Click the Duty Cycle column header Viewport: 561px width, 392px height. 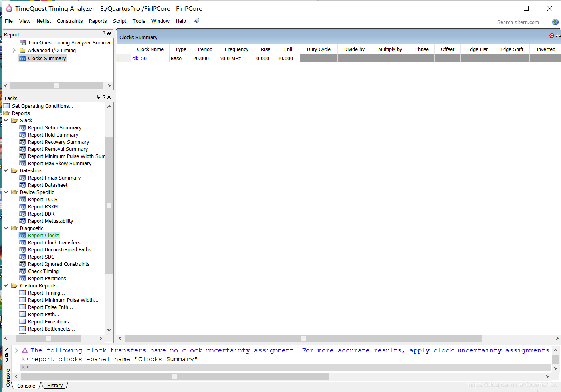click(319, 49)
